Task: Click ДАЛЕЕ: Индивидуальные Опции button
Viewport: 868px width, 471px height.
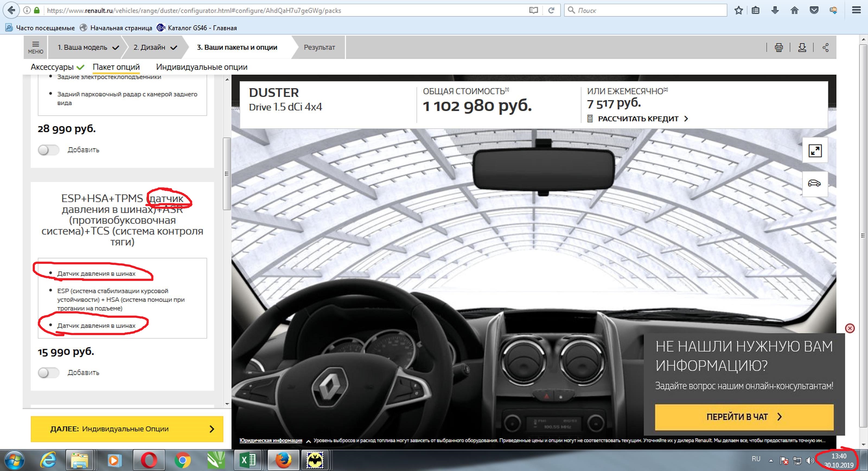Action: coord(127,428)
